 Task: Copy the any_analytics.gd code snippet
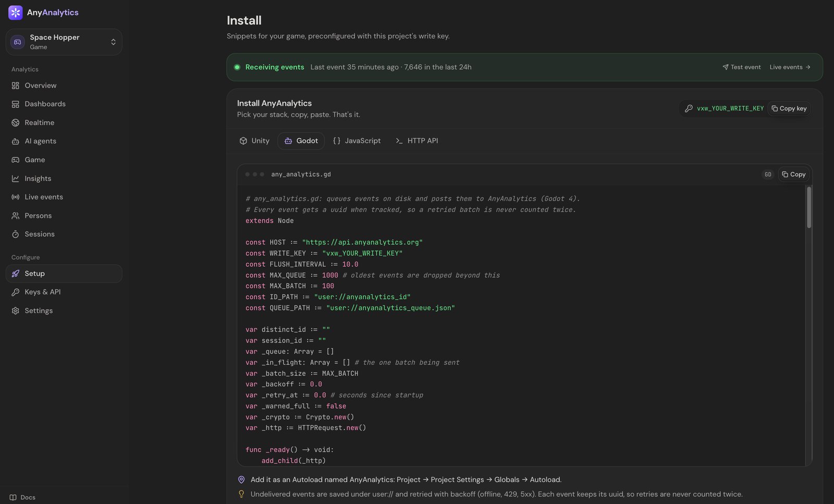coord(794,175)
